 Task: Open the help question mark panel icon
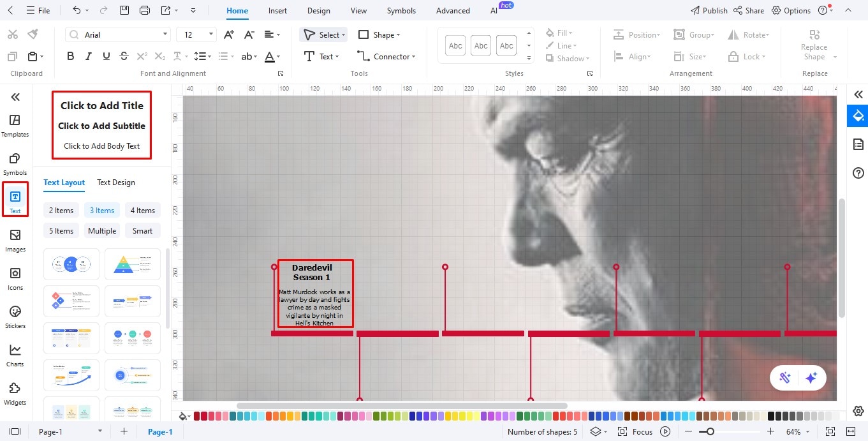pos(858,173)
